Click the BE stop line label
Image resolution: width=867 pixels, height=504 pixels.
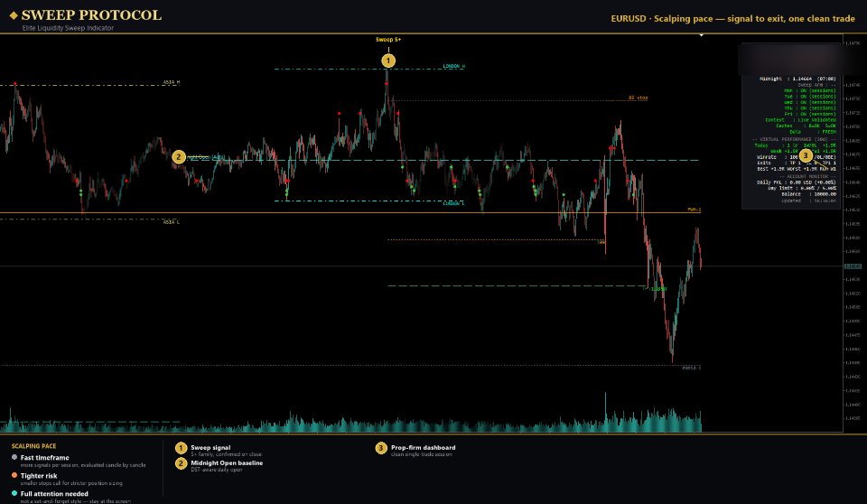pyautogui.click(x=639, y=98)
